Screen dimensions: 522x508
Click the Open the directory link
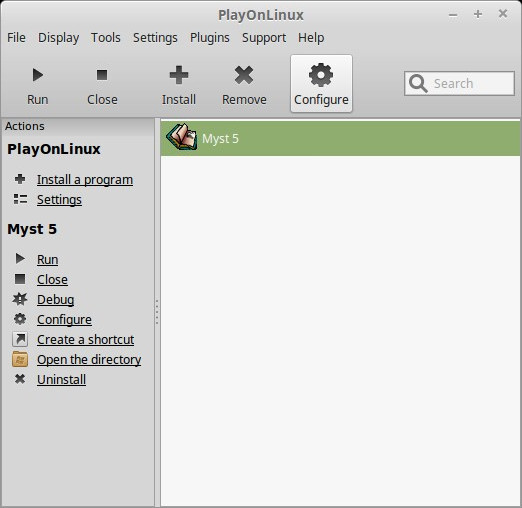tap(89, 360)
